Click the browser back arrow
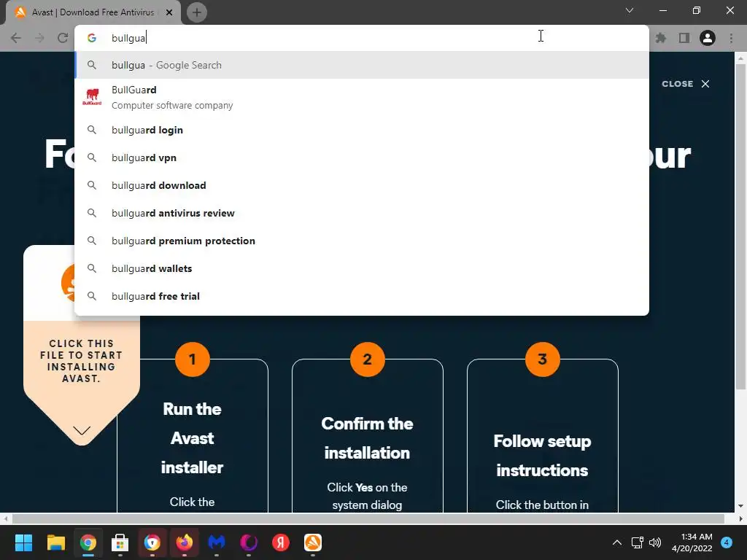The width and height of the screenshot is (747, 560). pyautogui.click(x=16, y=38)
